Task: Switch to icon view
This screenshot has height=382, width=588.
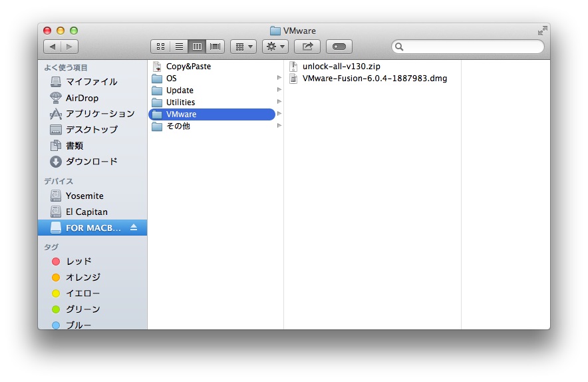Action: click(x=160, y=47)
